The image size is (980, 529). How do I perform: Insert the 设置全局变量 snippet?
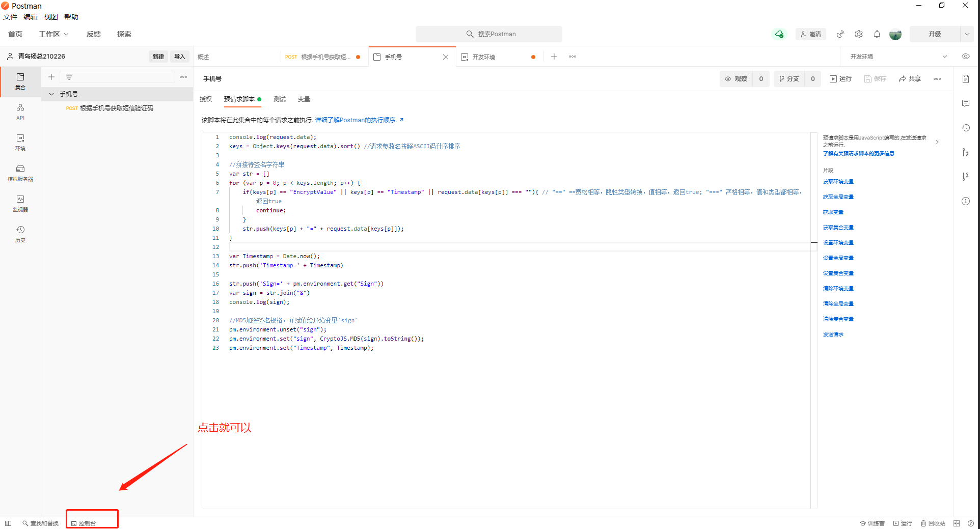838,258
